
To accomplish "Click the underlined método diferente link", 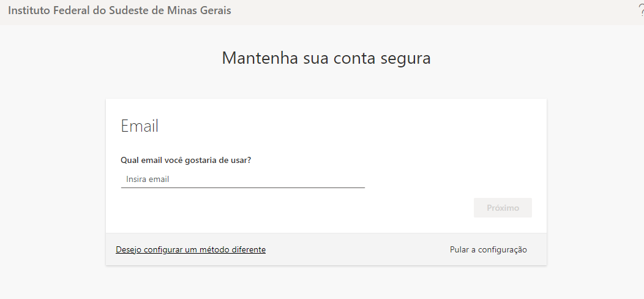I will click(190, 249).
